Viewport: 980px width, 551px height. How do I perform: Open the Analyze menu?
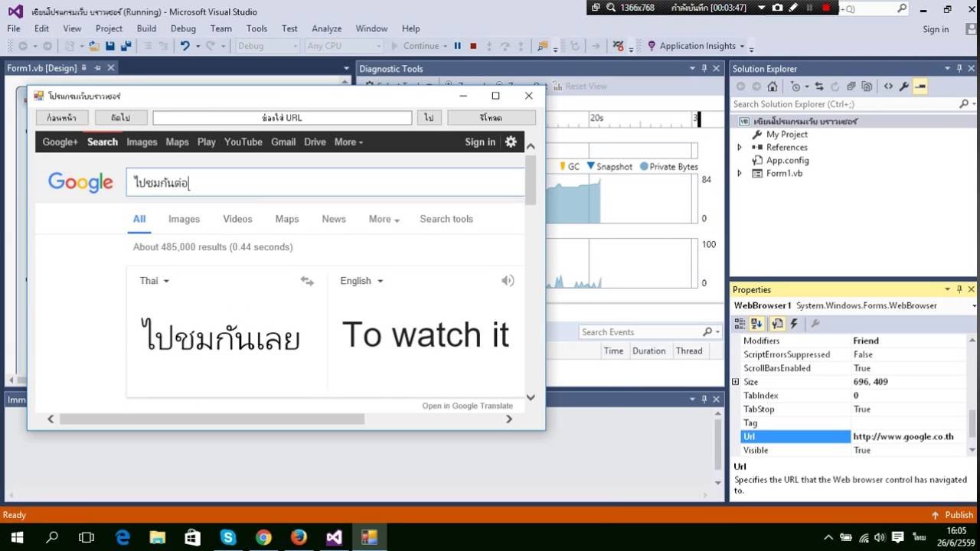(x=327, y=28)
